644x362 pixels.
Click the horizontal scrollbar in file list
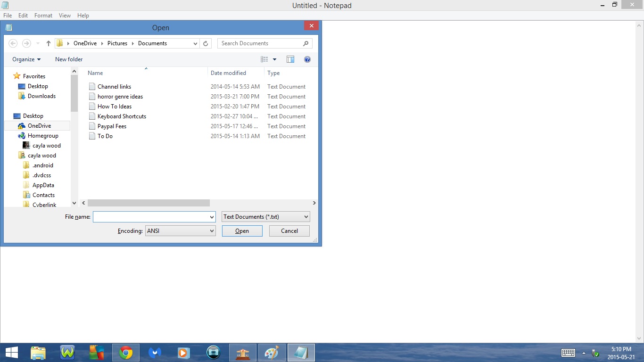pyautogui.click(x=149, y=203)
